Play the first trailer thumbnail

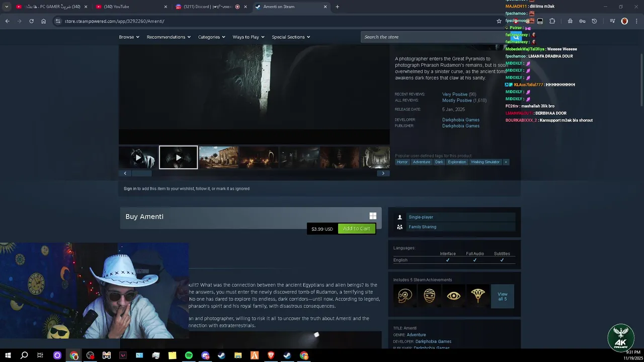tap(138, 157)
